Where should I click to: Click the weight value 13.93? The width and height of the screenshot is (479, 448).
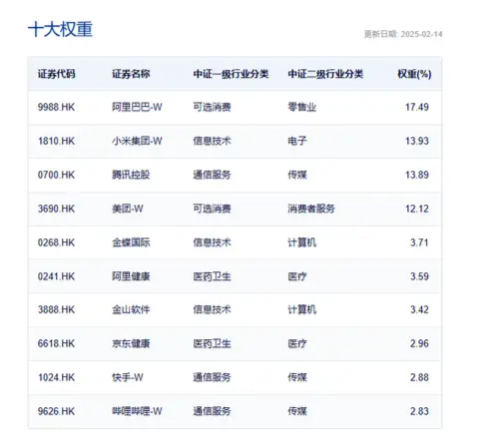click(x=417, y=141)
